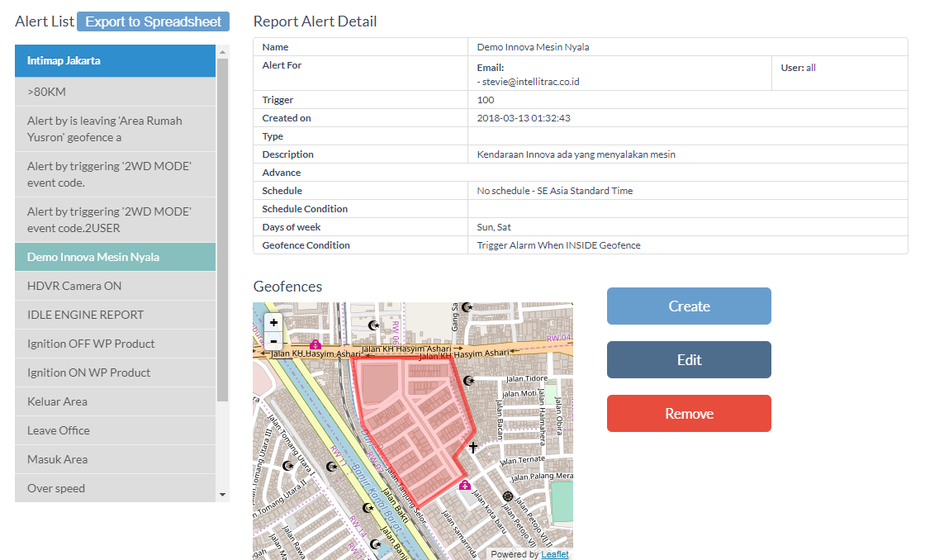The width and height of the screenshot is (944, 560).
Task: Click the Edit button
Action: click(x=689, y=360)
